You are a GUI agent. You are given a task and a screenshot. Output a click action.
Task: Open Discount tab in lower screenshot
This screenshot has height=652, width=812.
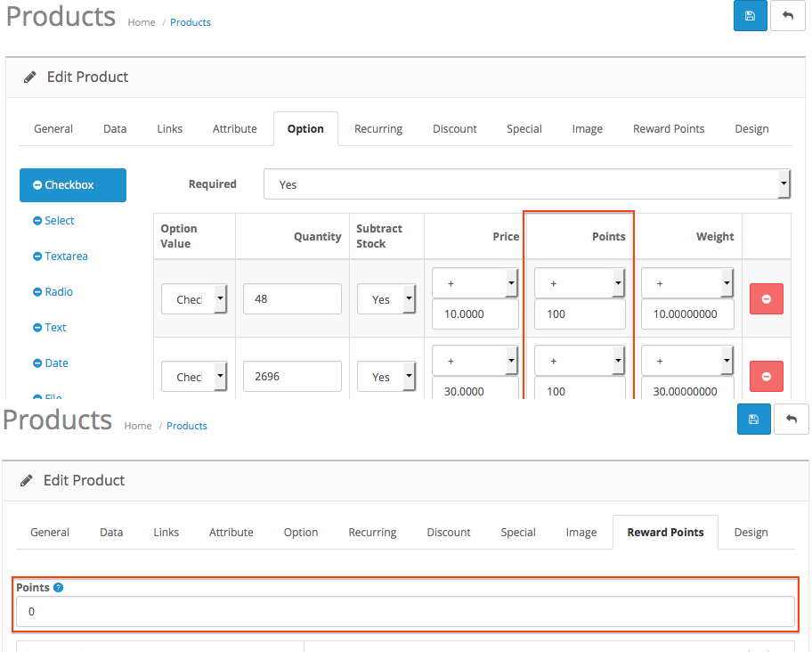(x=449, y=533)
